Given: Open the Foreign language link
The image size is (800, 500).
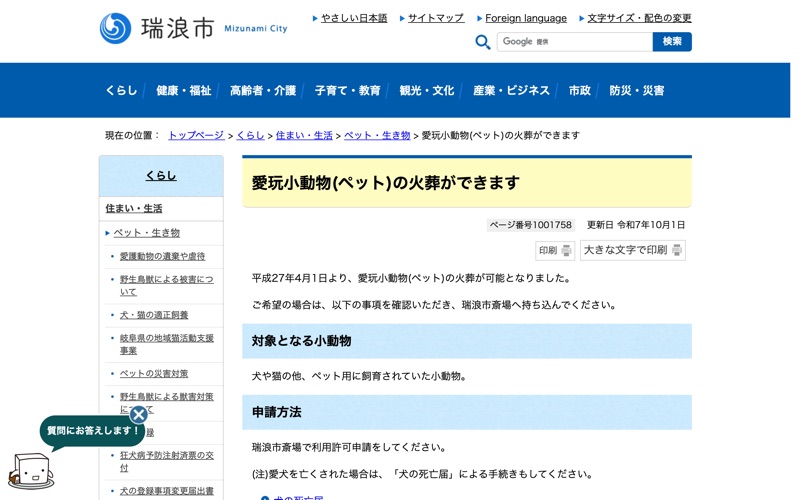Looking at the screenshot, I should click(x=526, y=18).
